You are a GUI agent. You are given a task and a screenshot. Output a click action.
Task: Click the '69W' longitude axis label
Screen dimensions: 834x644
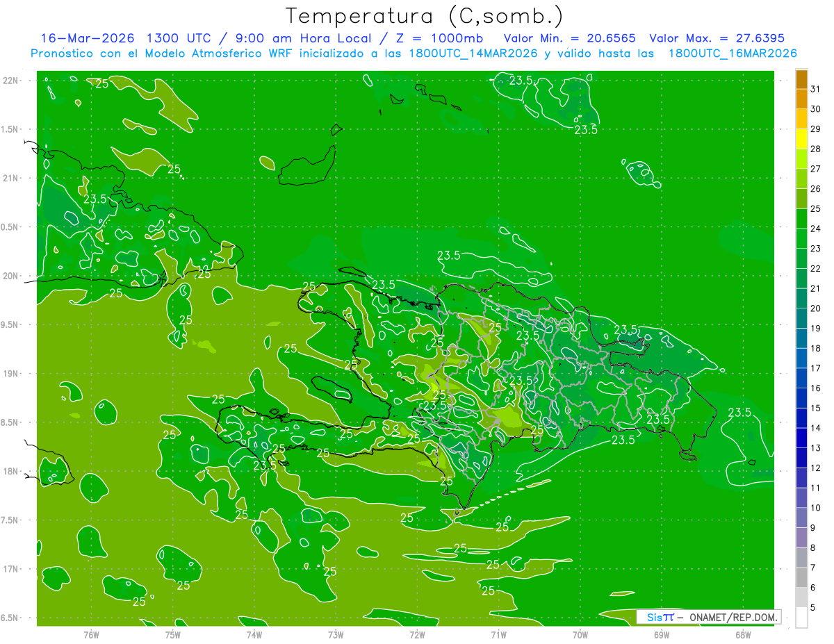point(662,634)
